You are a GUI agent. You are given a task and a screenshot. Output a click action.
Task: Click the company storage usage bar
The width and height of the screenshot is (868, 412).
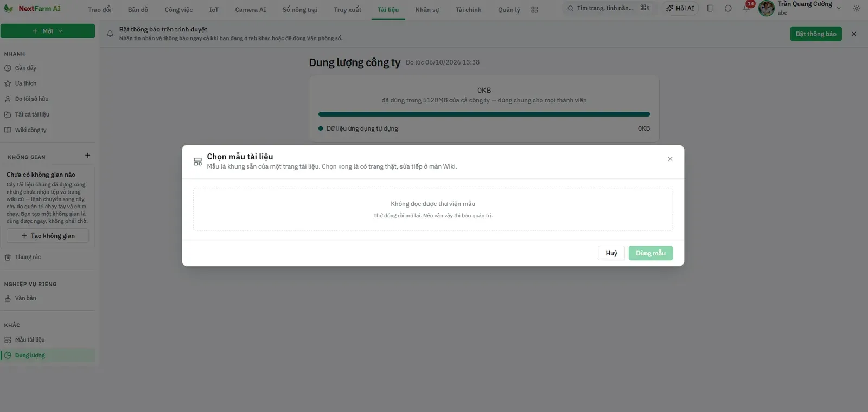[484, 114]
